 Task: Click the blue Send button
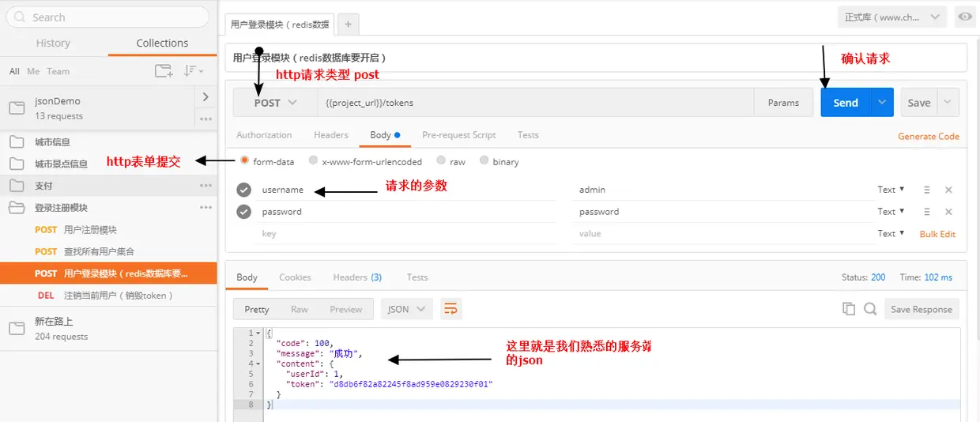[x=846, y=103]
